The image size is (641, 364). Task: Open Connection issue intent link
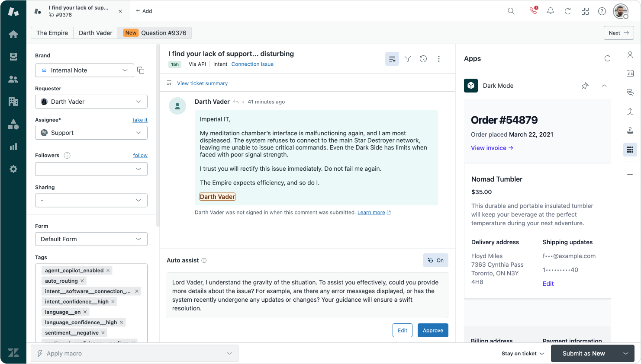[252, 64]
